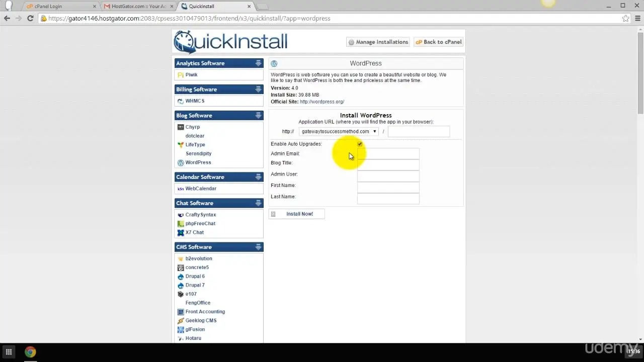Click the Blog Title input field

388,165
